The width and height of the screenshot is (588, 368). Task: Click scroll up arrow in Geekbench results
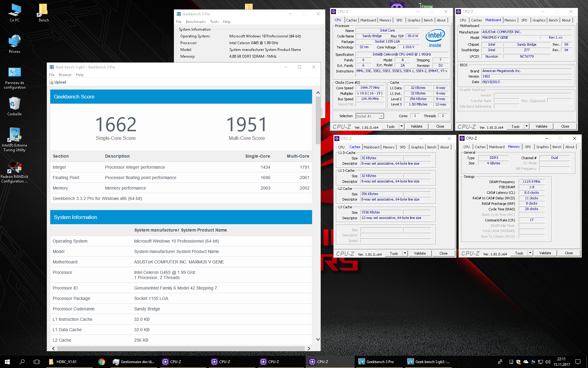click(x=318, y=93)
